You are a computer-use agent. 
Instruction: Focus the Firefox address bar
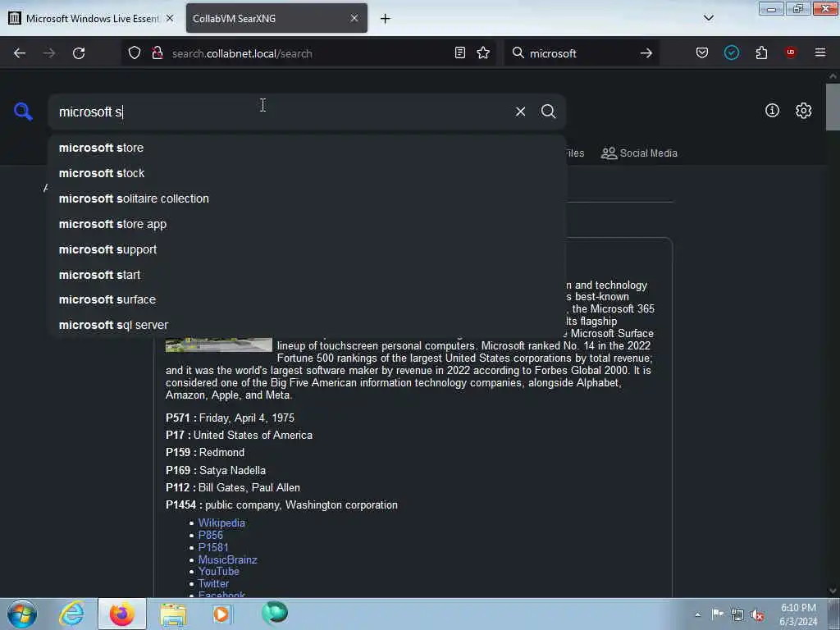click(311, 53)
